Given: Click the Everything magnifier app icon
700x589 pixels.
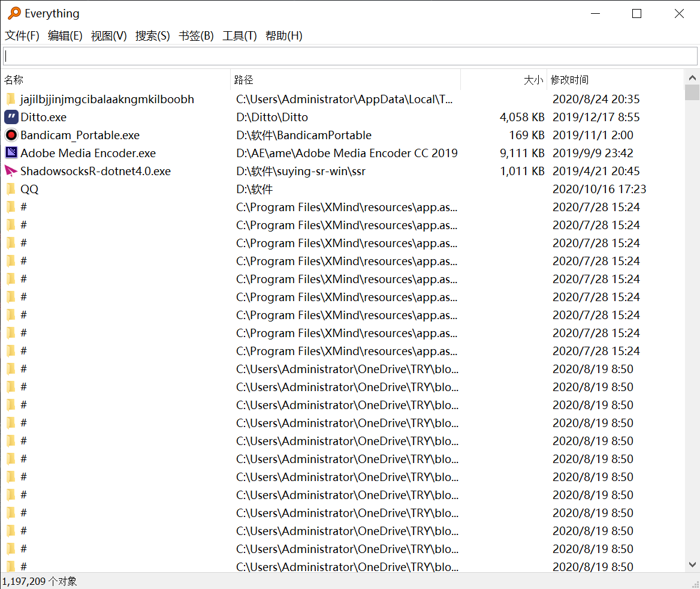Looking at the screenshot, I should (14, 13).
